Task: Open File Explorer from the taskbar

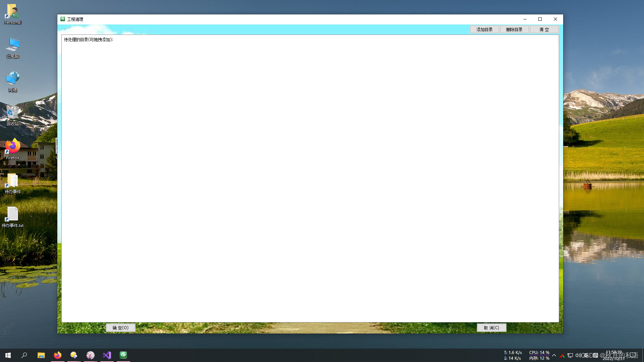Action: [x=41, y=355]
